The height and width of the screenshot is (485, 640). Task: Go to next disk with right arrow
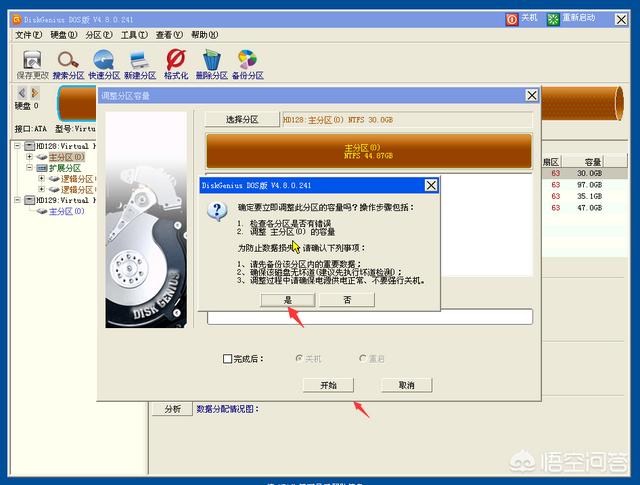coord(35,93)
